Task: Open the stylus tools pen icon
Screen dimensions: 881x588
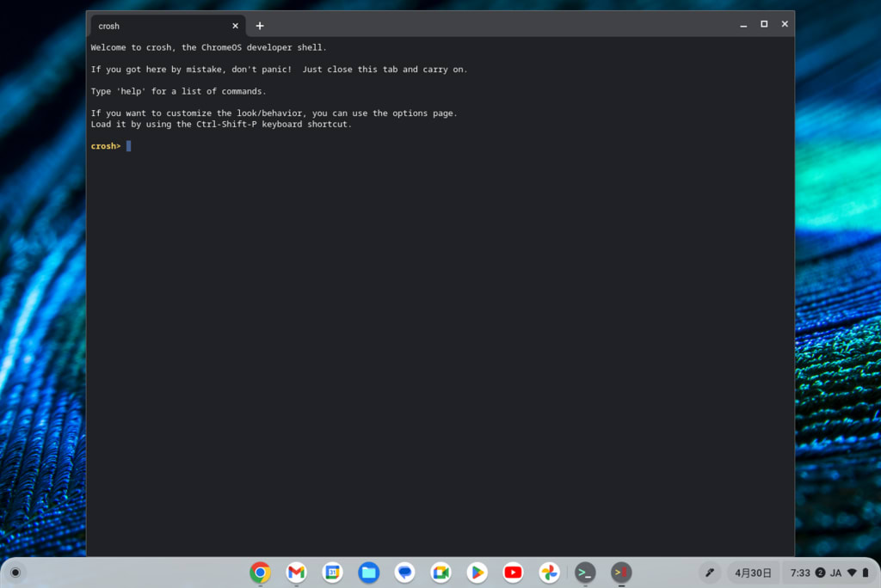Action: (710, 573)
